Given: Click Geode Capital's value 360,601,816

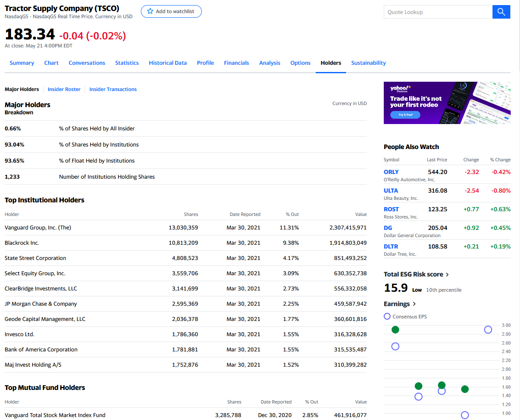Looking at the screenshot, I should coord(350,319).
